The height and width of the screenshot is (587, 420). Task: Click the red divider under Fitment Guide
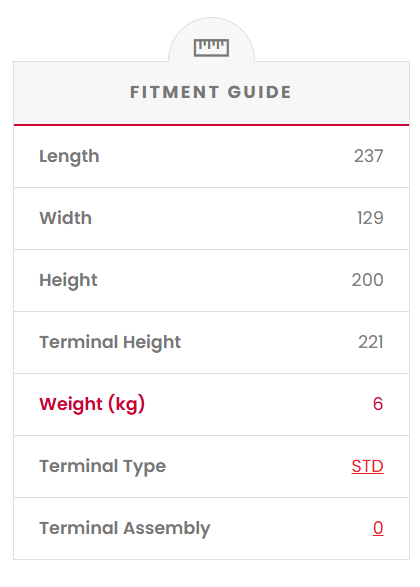211,125
